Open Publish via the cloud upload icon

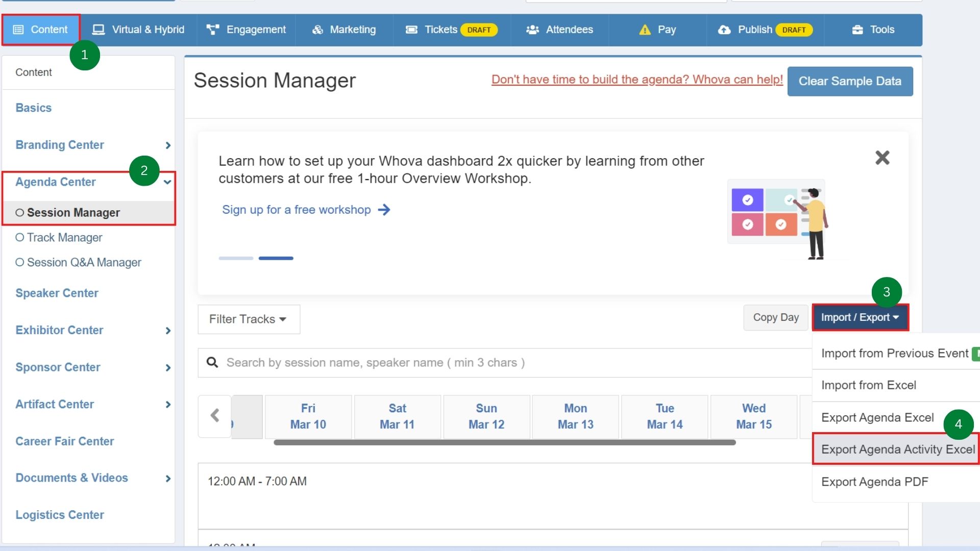tap(725, 30)
